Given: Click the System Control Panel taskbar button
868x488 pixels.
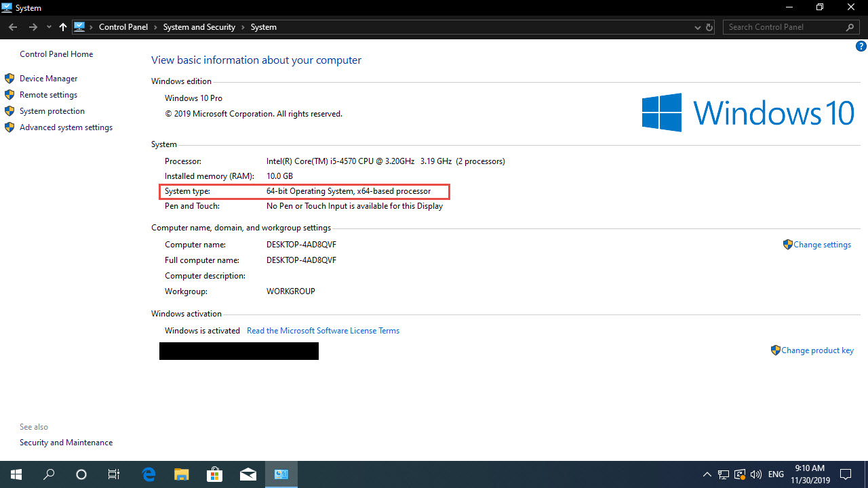Looking at the screenshot, I should tap(281, 474).
